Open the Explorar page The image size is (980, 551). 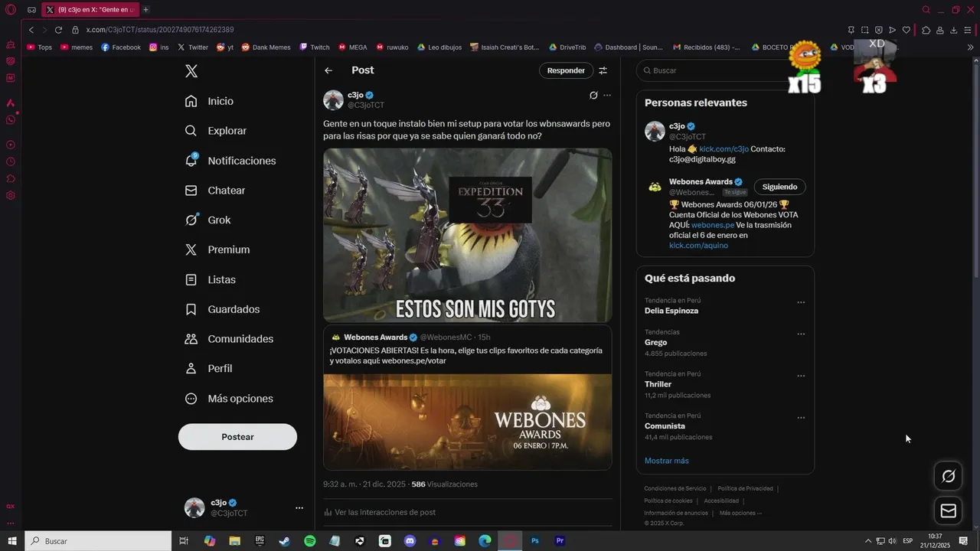pyautogui.click(x=216, y=131)
